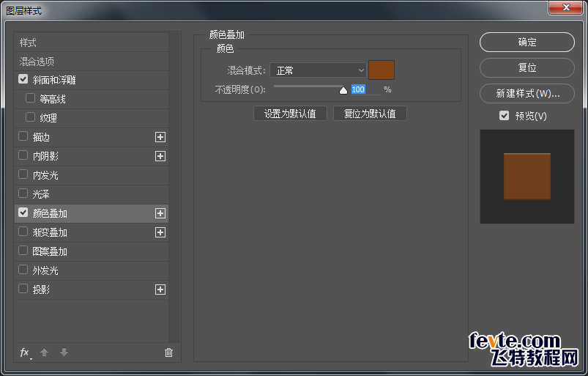Close the 图层样式 dialog
Image resolution: width=588 pixels, height=376 pixels.
(x=566, y=7)
